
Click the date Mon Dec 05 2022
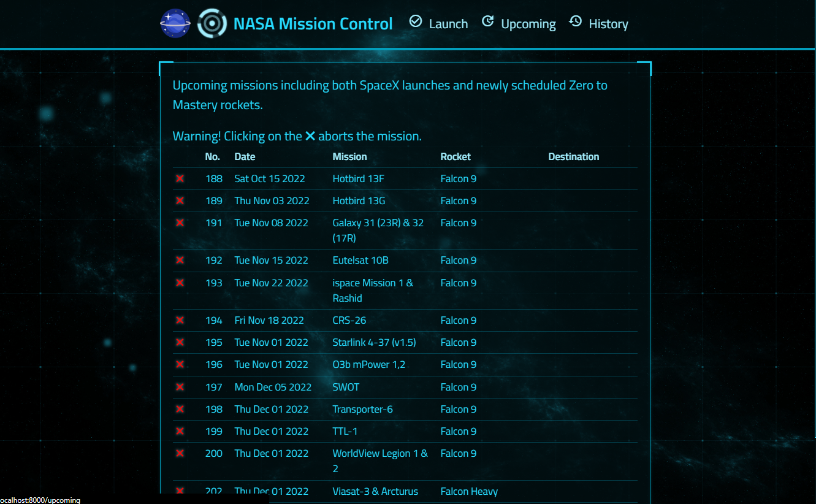(x=273, y=387)
